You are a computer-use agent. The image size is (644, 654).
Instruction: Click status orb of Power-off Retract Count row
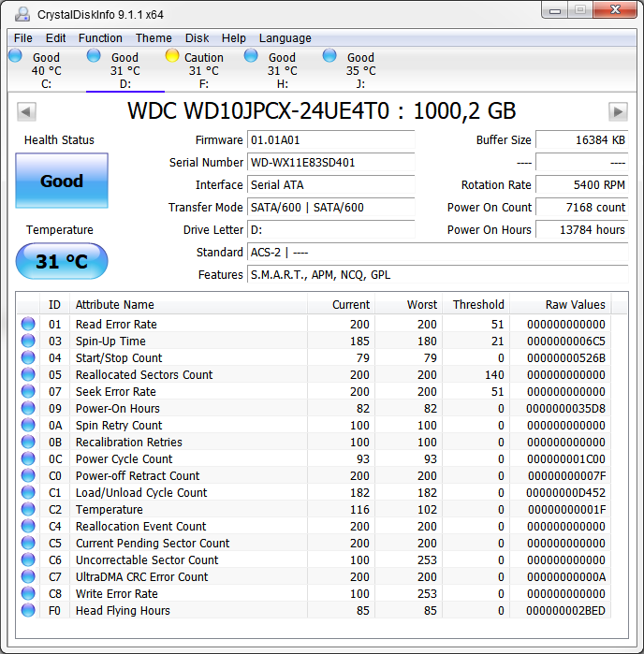(x=28, y=475)
